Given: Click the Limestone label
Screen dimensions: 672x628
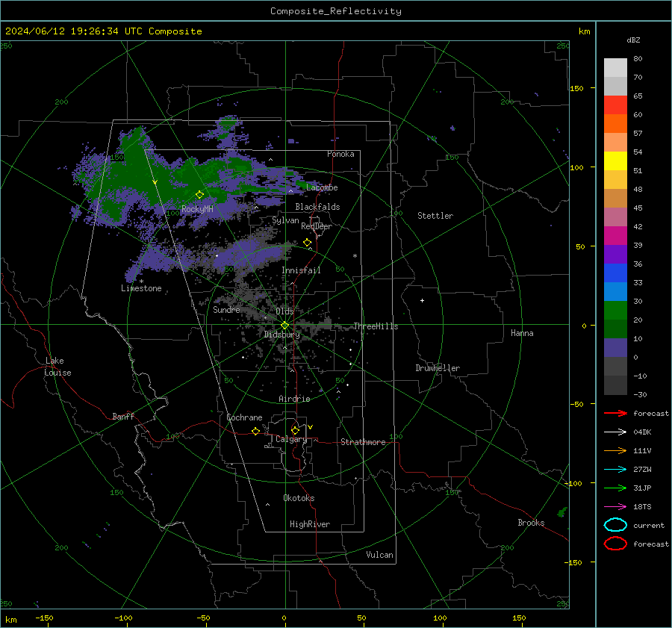Looking at the screenshot, I should (141, 288).
